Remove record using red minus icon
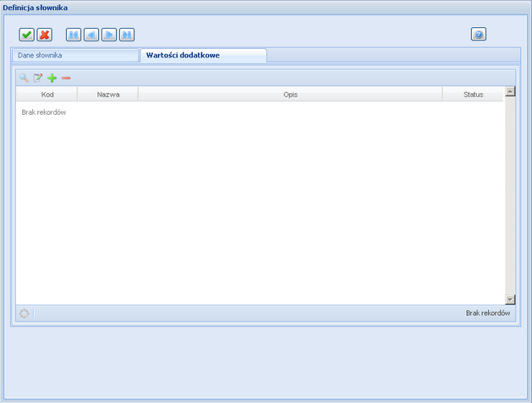The image size is (532, 403). (x=66, y=78)
